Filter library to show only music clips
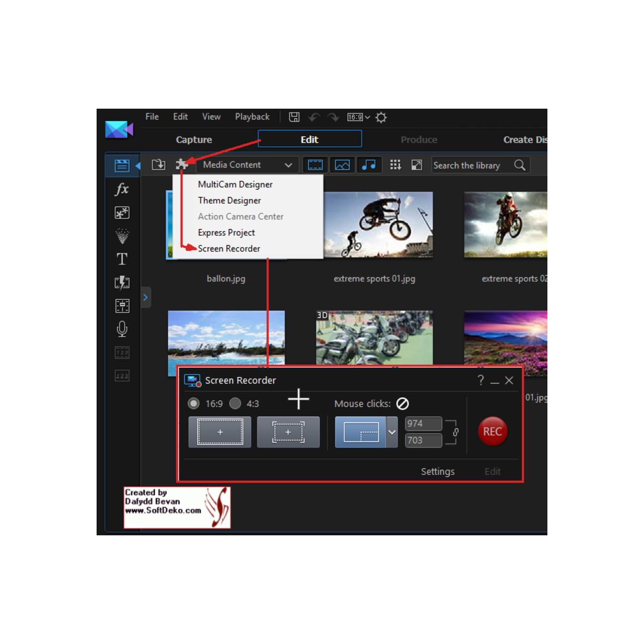Viewport: 644px width, 644px height. coord(369,165)
